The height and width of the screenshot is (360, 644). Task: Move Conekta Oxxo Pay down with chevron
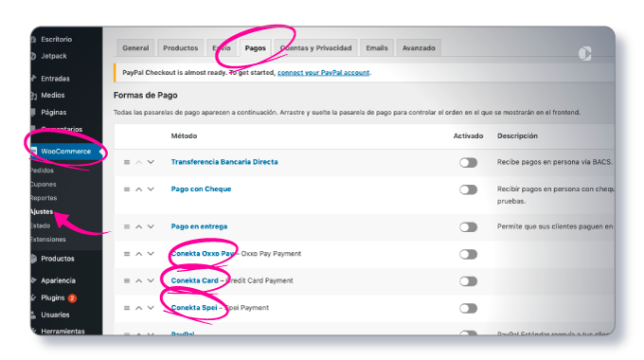(x=151, y=254)
